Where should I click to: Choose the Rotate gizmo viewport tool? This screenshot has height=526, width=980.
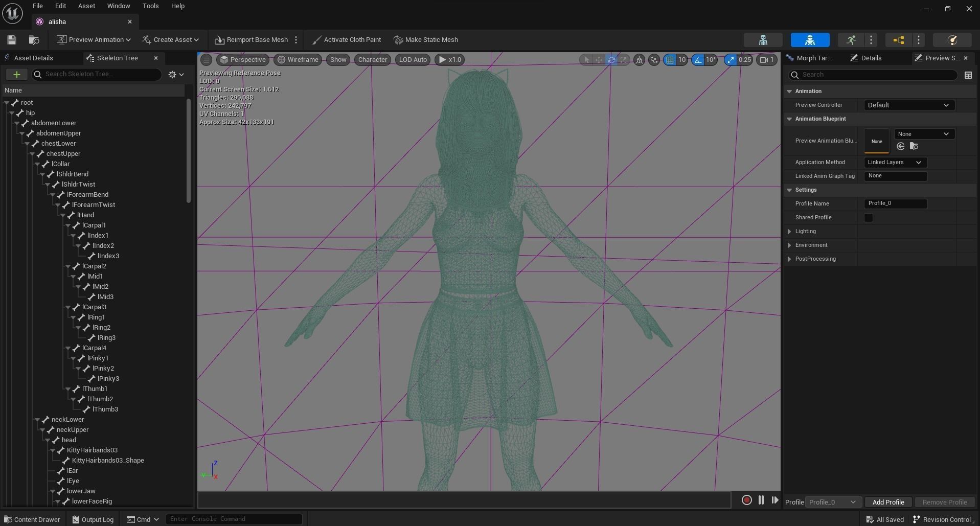611,60
